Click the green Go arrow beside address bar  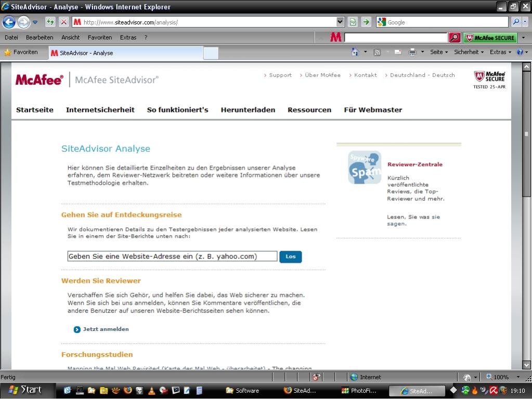click(x=366, y=22)
